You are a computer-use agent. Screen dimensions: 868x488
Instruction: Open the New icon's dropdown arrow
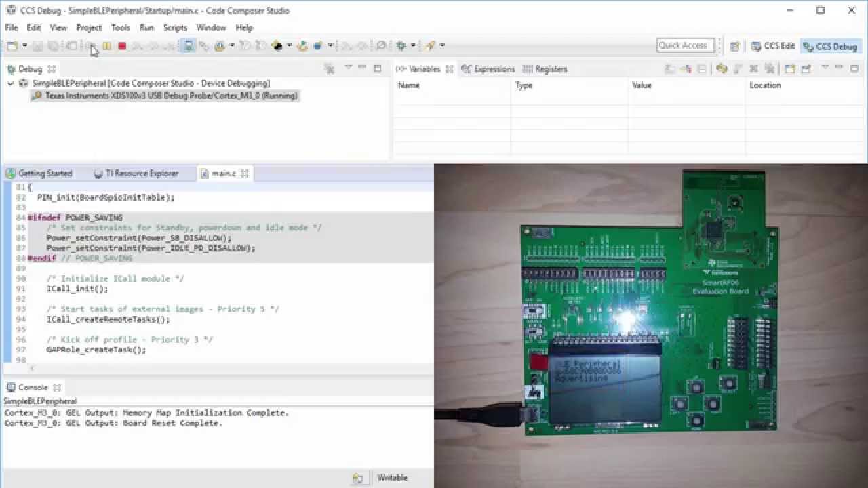coord(24,45)
